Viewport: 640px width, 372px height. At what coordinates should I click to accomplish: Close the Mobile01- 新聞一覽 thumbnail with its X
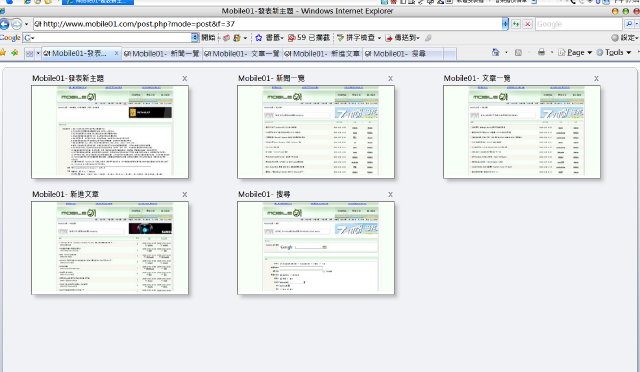click(x=390, y=78)
